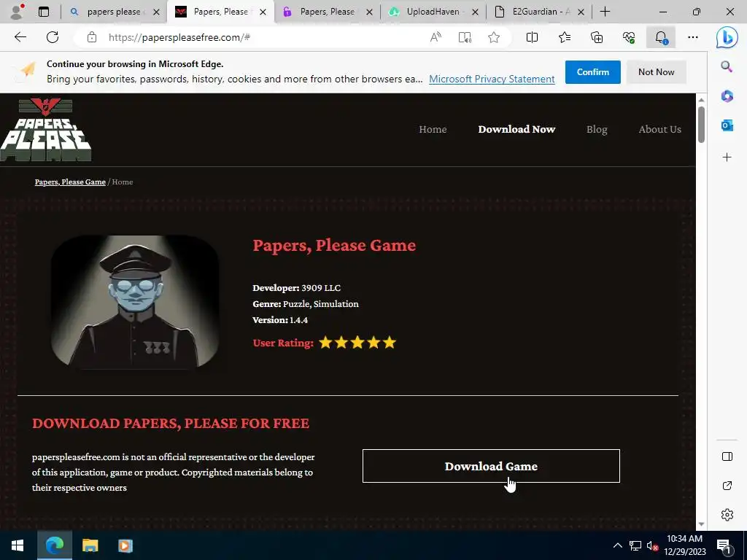Dismiss banner with Not Now

click(656, 72)
